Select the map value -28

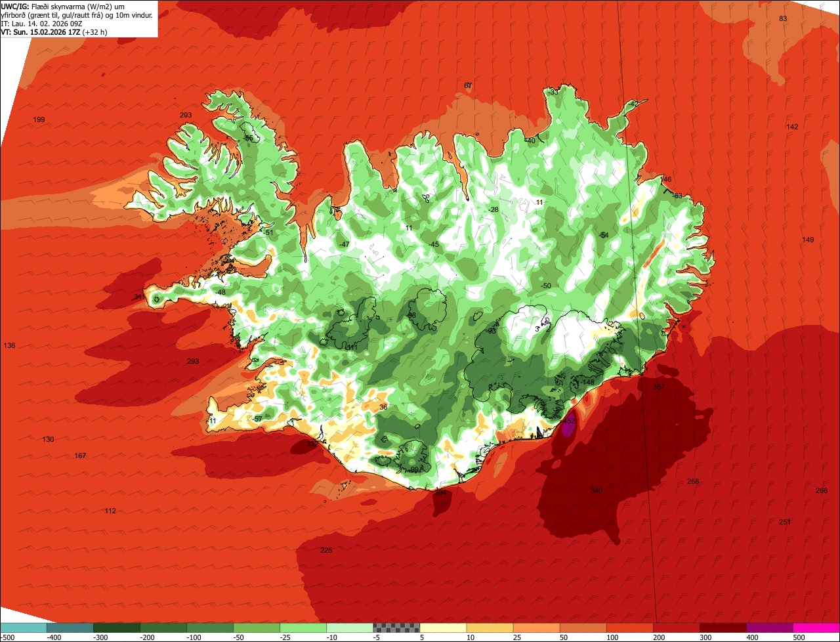[x=493, y=209]
